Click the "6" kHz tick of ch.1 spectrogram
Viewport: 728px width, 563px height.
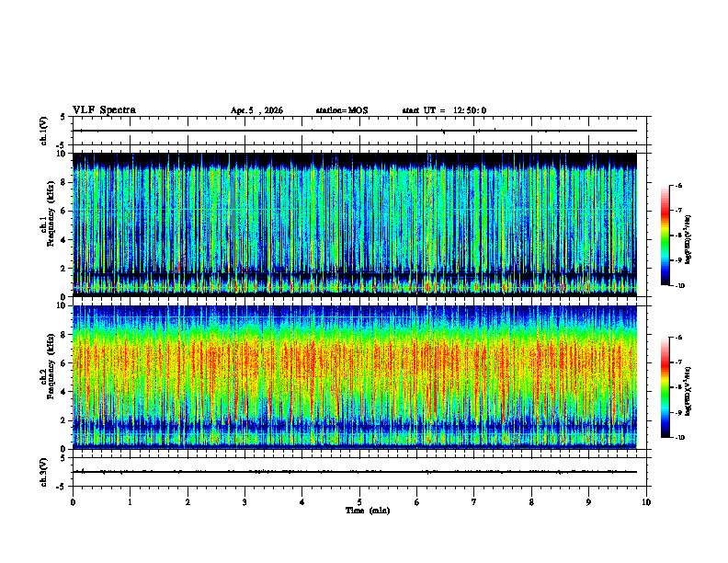pyautogui.click(x=64, y=211)
